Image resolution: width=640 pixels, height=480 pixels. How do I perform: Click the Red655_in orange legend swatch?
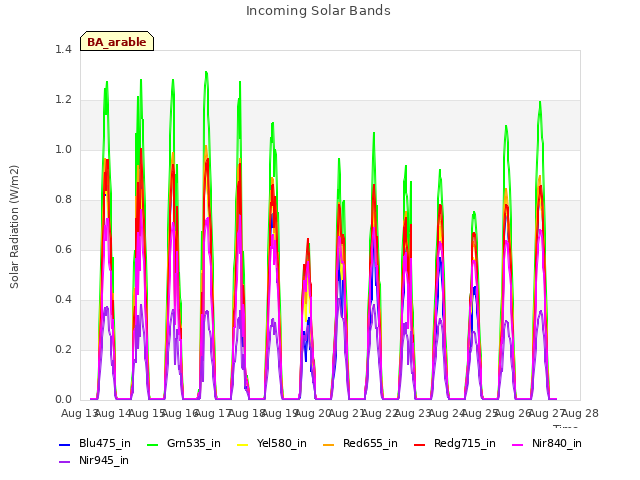tap(329, 445)
